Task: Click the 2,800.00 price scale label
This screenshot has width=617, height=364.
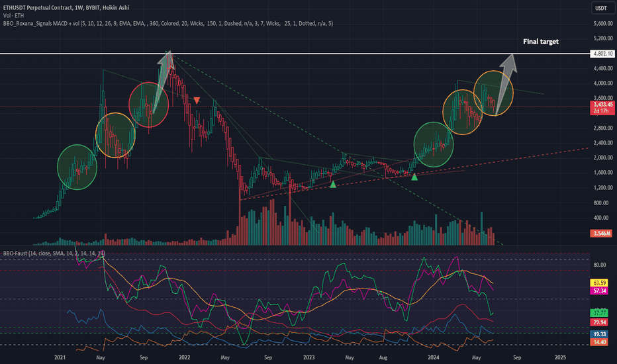Action: (x=603, y=128)
